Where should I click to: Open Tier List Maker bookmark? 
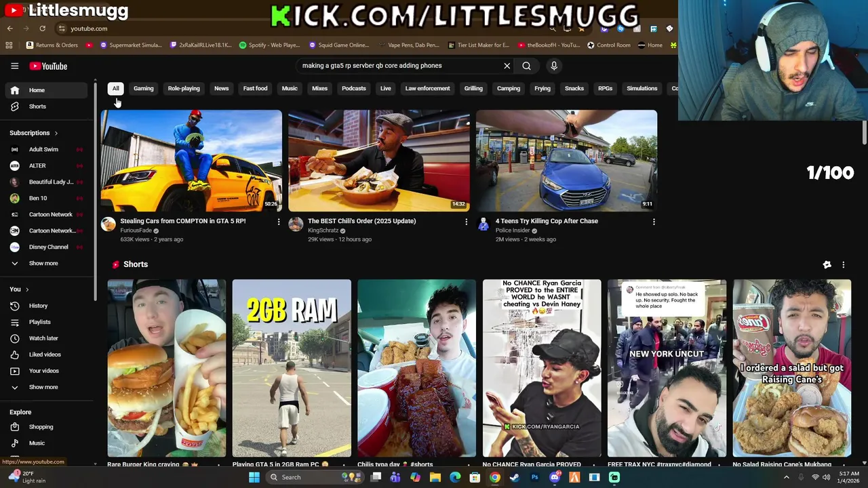(478, 45)
